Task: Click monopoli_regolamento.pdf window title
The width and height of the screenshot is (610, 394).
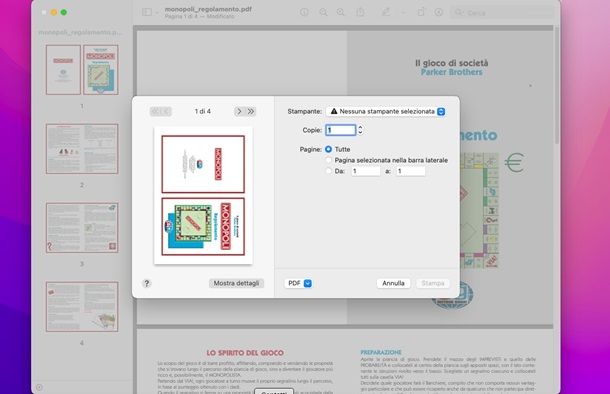Action: coord(208,9)
